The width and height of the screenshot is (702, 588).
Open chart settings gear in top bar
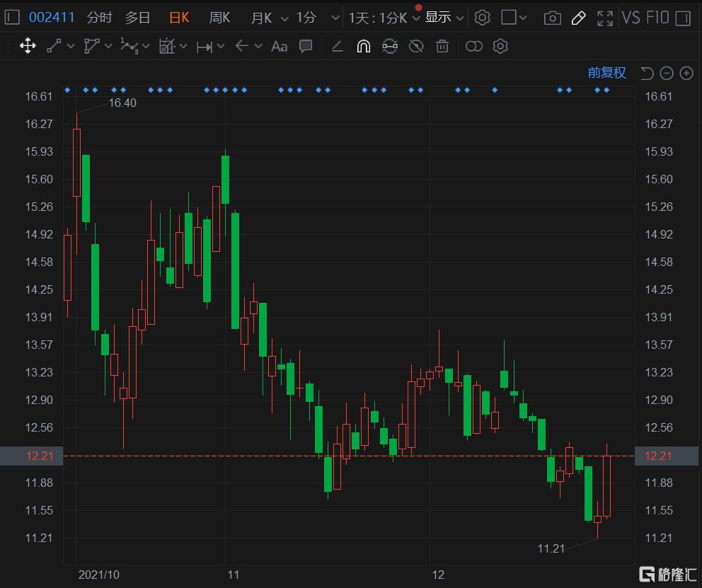click(x=482, y=18)
